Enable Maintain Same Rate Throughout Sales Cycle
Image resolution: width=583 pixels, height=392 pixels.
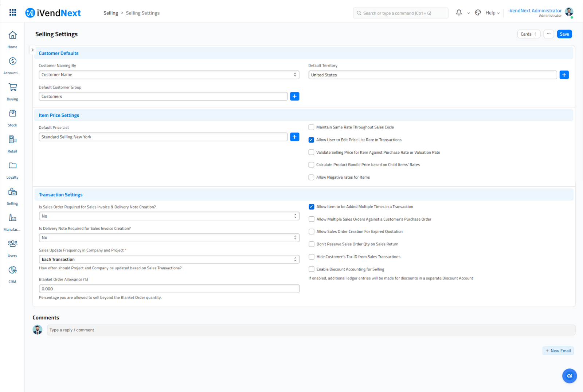pos(311,127)
